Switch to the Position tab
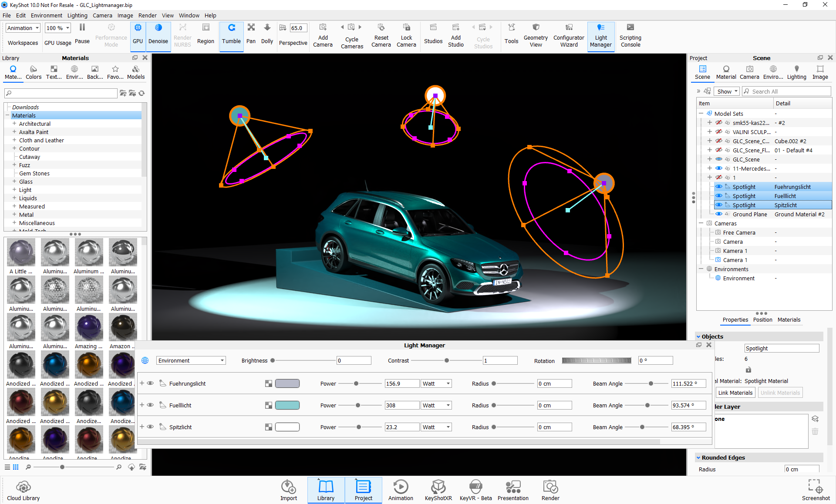Viewport: 836px width, 504px height. click(762, 319)
